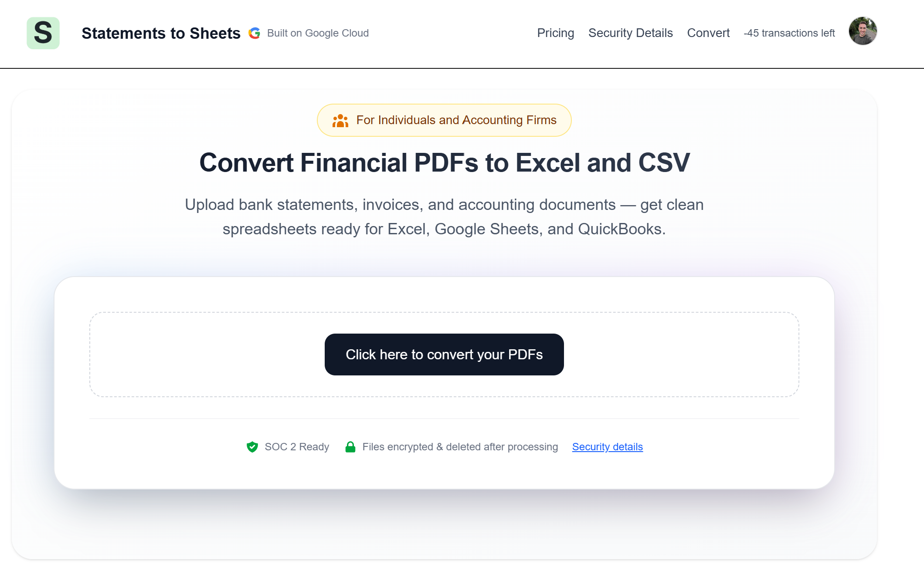The image size is (924, 574).
Task: Click the Statements to Sheets site title
Action: (161, 33)
